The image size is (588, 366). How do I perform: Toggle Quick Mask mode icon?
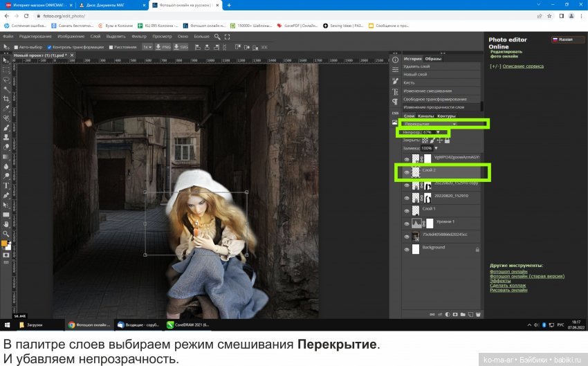pos(6,255)
